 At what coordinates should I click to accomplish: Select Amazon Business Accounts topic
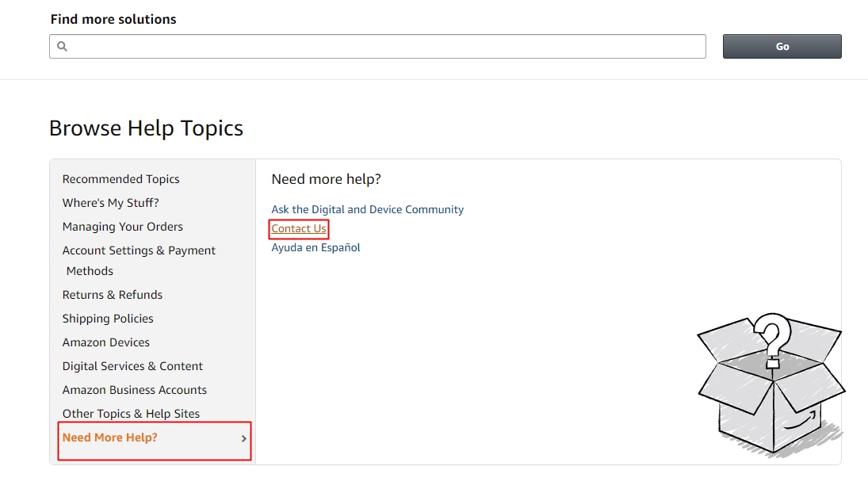pyautogui.click(x=135, y=390)
